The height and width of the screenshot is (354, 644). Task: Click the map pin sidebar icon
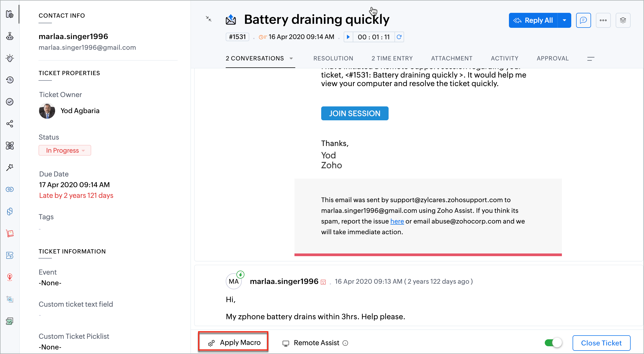pyautogui.click(x=10, y=277)
